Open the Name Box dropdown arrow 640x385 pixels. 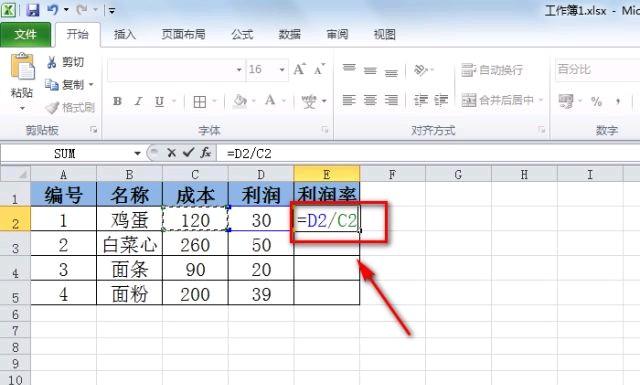(138, 154)
